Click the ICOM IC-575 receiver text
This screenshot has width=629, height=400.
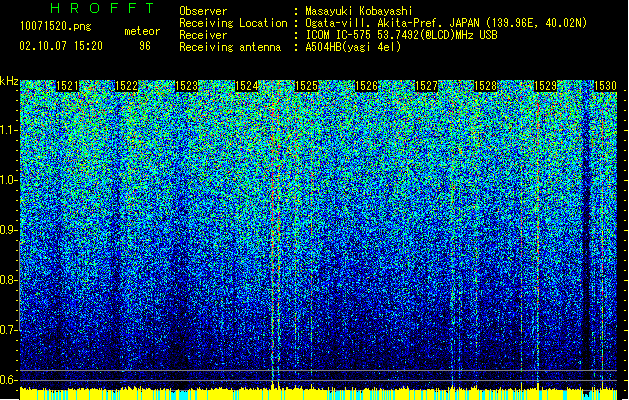tap(401, 35)
